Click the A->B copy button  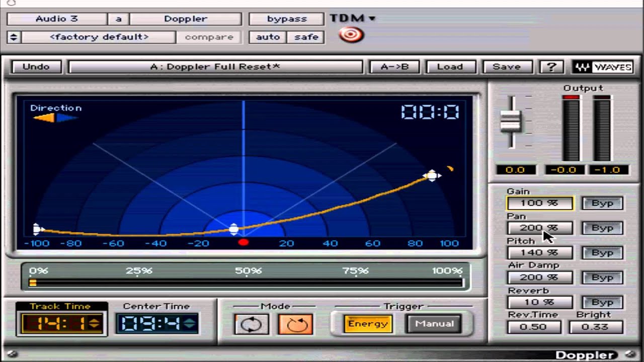pyautogui.click(x=394, y=67)
